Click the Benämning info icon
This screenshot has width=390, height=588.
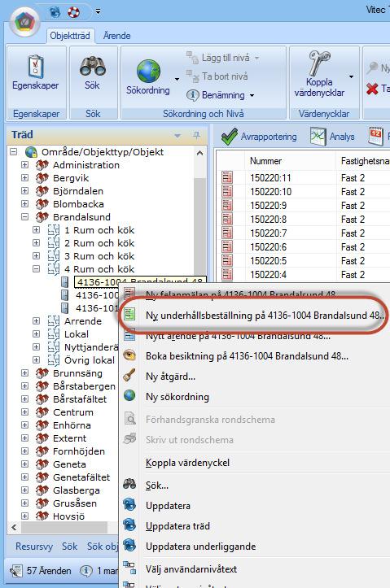pos(192,95)
